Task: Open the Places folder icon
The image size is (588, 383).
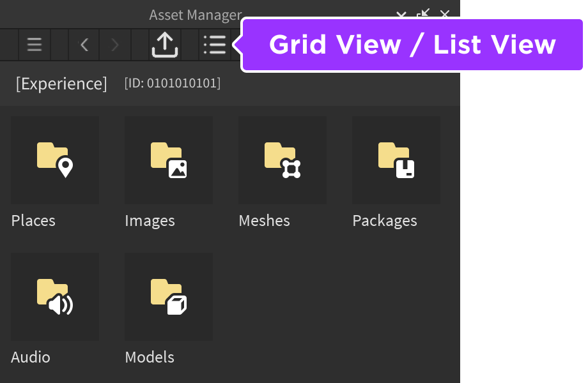Action: (x=55, y=160)
